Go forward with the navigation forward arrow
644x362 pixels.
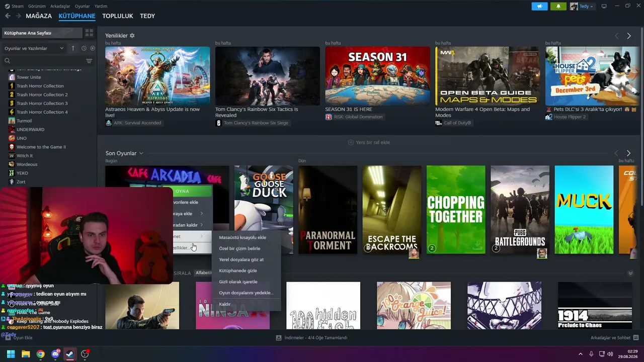click(18, 16)
